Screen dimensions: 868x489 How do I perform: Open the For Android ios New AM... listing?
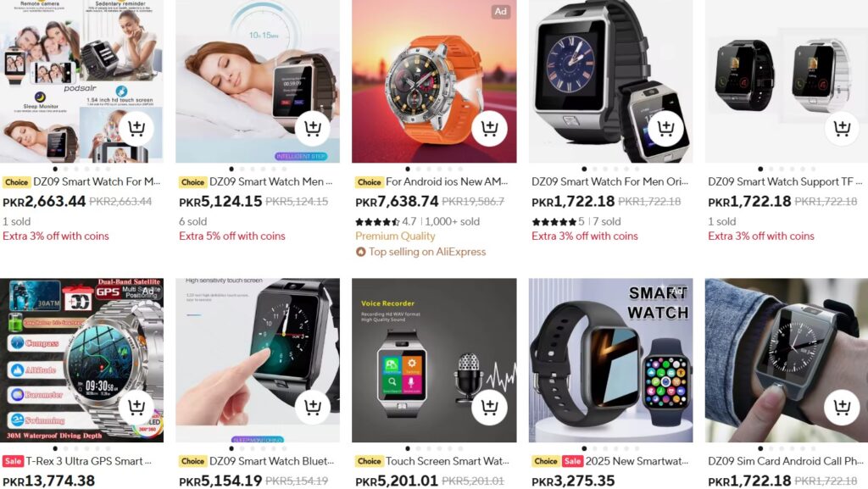point(447,181)
